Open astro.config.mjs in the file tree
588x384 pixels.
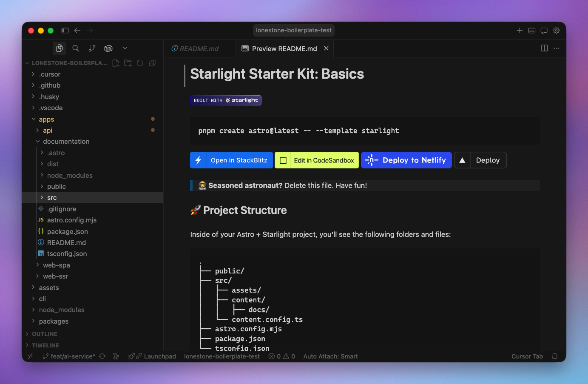point(71,220)
